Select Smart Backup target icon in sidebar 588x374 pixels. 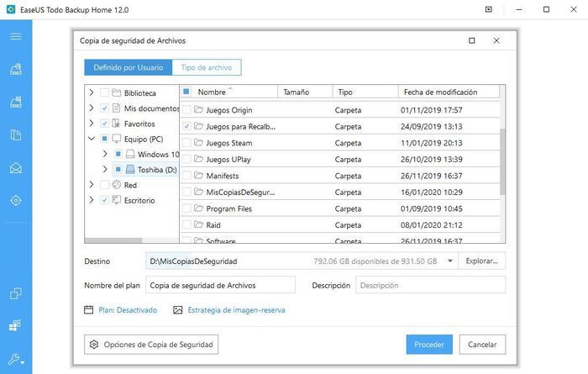[x=16, y=200]
